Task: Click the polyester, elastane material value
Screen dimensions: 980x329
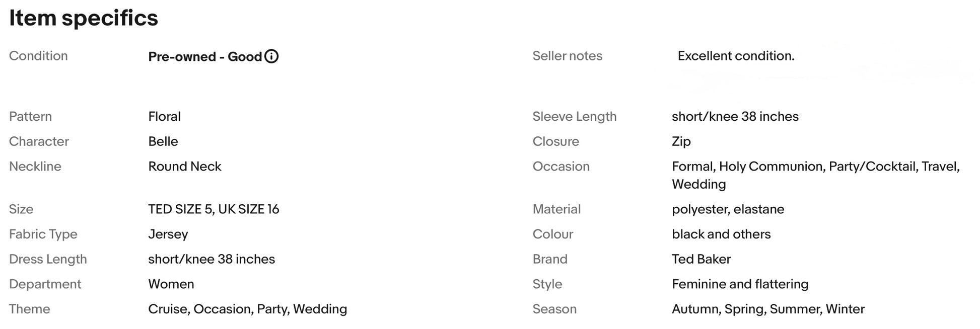Action: click(728, 209)
